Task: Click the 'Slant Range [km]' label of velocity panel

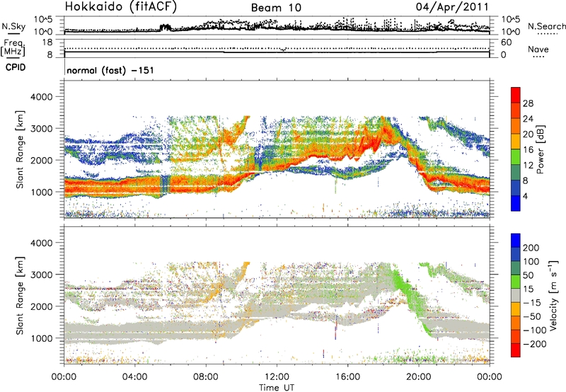Action: 20,295
